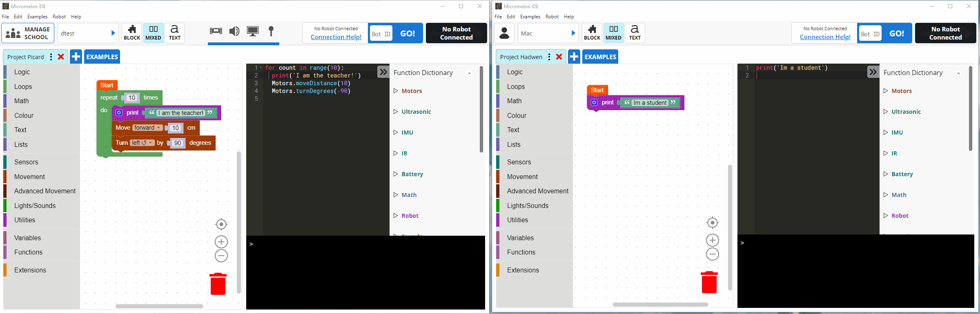Open the Examples menu in left window
980x314 pixels.
pyautogui.click(x=37, y=17)
